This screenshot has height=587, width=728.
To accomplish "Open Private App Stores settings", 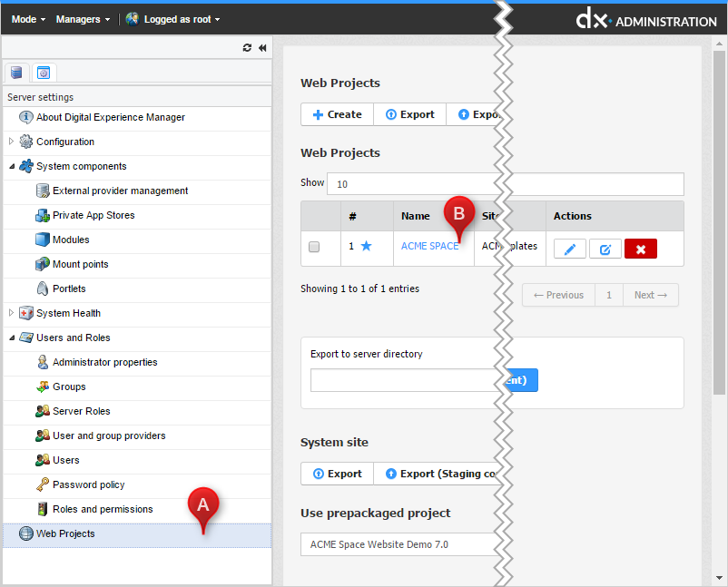I will pos(93,215).
